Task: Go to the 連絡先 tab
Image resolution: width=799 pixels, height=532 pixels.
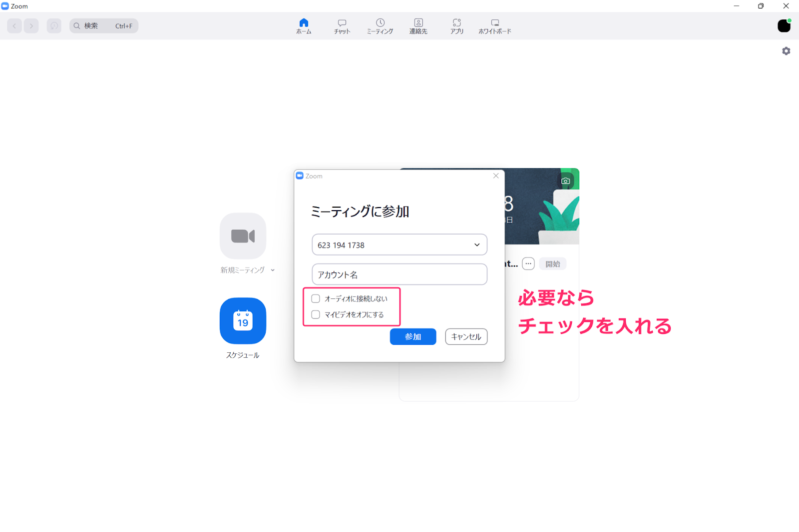Action: (x=418, y=26)
